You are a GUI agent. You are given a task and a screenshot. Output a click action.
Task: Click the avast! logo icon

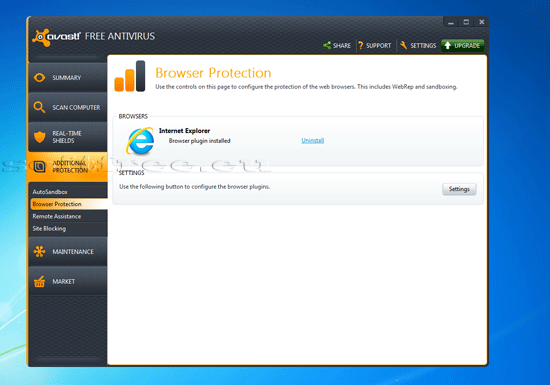pyautogui.click(x=41, y=37)
